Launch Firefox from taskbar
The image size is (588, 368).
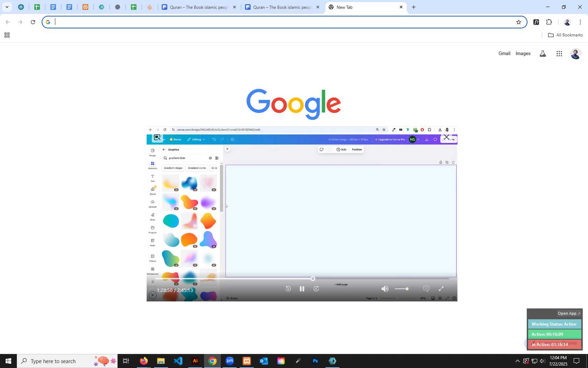tap(144, 361)
